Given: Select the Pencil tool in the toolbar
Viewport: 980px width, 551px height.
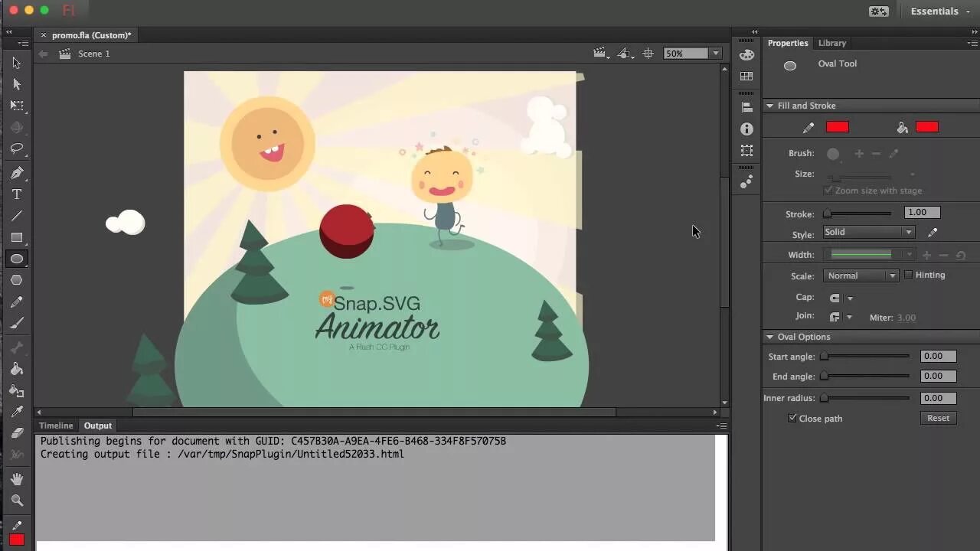Looking at the screenshot, I should pos(17,302).
